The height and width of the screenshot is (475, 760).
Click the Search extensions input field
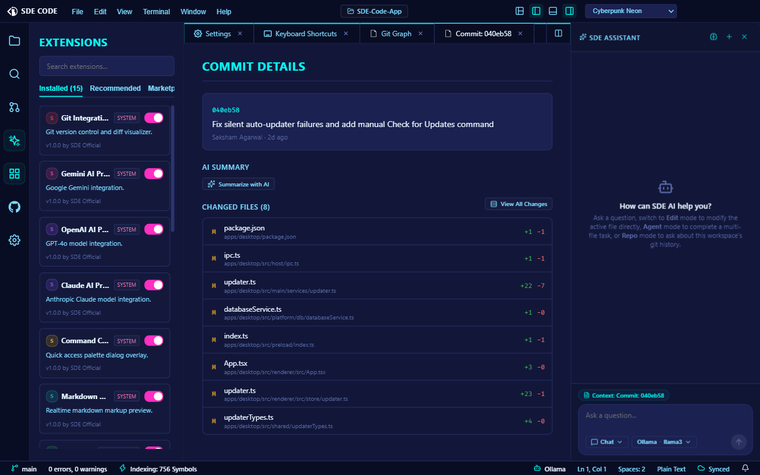point(107,66)
